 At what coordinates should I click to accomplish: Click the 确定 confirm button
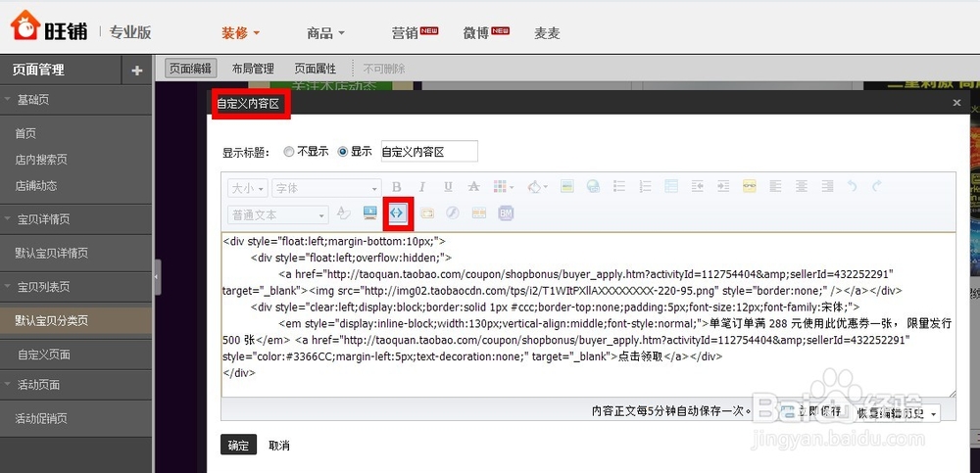(238, 445)
